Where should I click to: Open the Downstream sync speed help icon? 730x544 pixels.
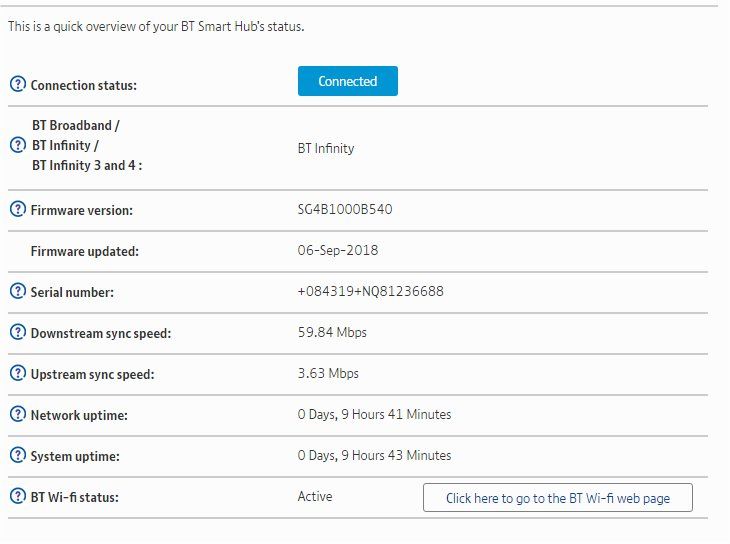tap(17, 332)
